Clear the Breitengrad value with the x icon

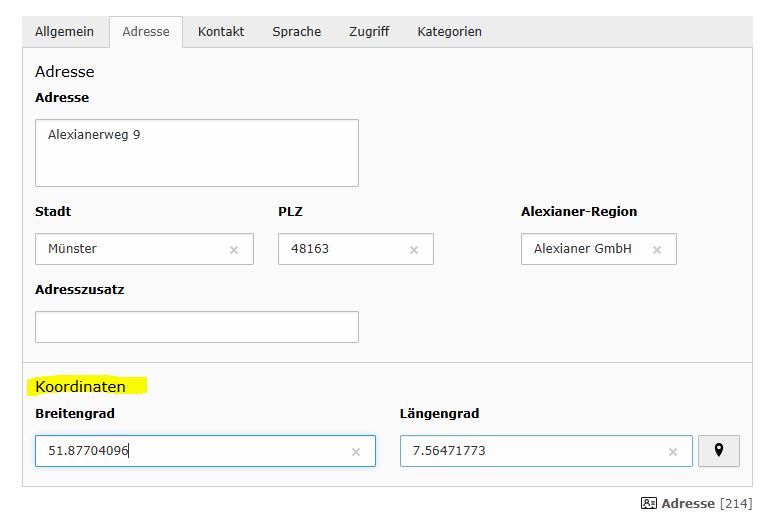point(356,452)
